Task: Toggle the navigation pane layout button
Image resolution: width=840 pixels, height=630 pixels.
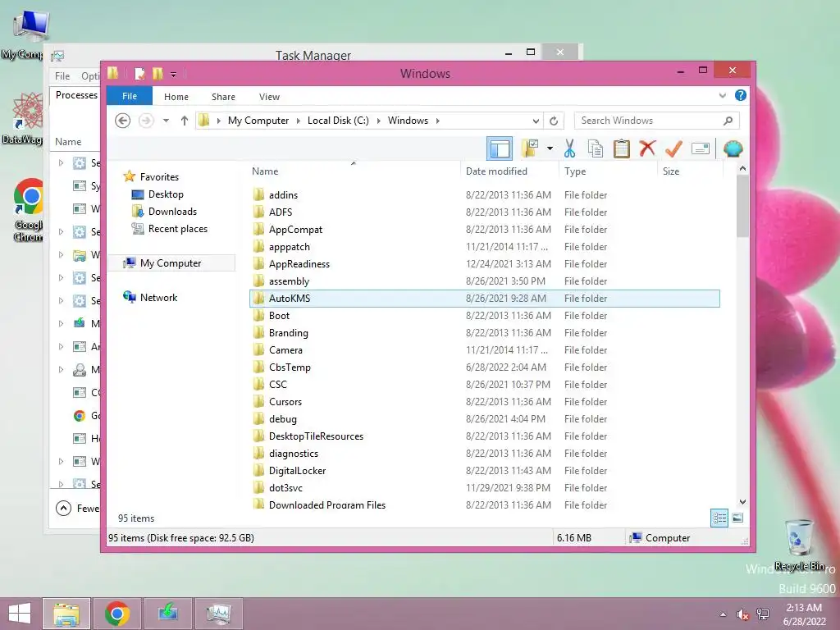Action: (x=500, y=148)
